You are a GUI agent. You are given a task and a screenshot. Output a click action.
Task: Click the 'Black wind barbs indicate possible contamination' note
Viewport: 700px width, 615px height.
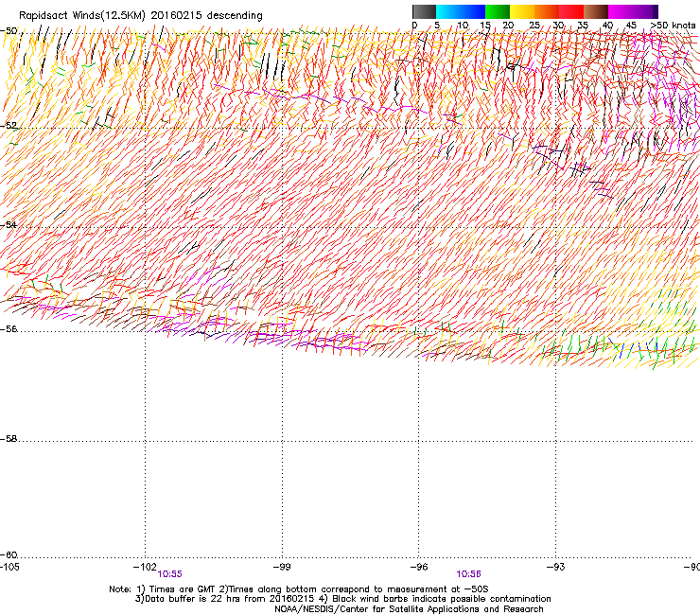tap(442, 599)
